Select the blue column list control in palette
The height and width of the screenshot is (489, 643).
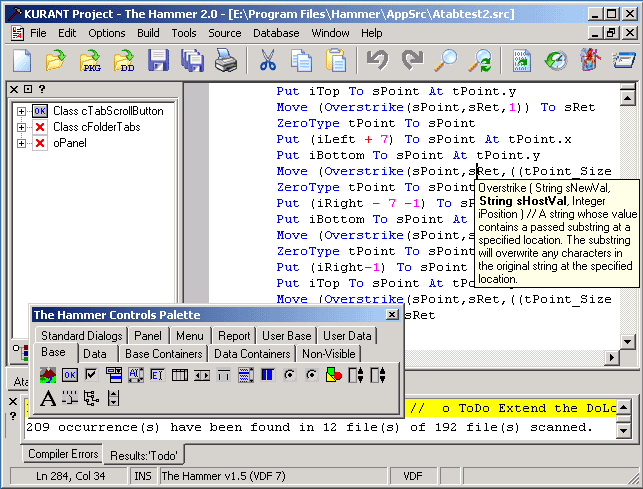pos(267,375)
